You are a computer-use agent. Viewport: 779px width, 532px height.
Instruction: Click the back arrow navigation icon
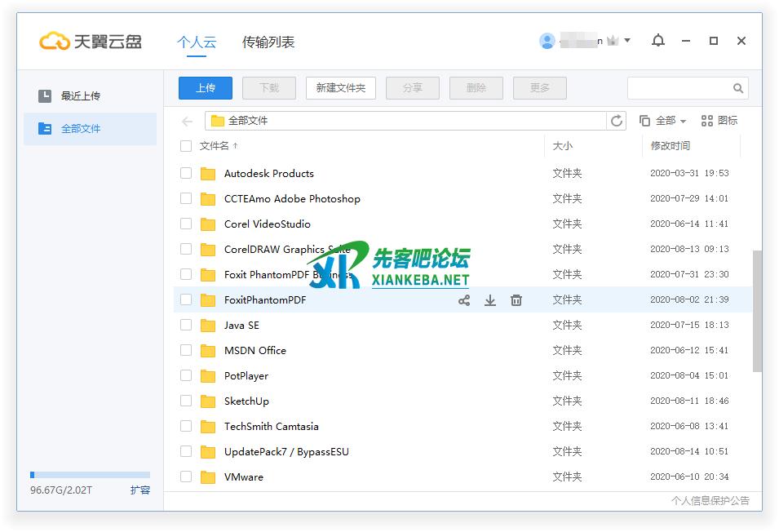pyautogui.click(x=188, y=122)
